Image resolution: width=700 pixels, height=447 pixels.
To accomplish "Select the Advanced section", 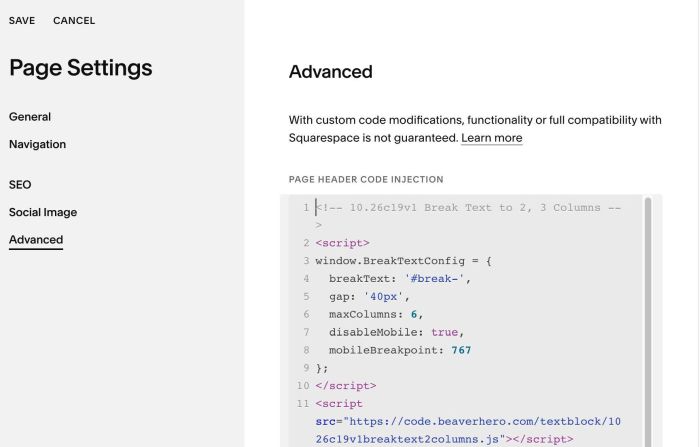I will 36,240.
